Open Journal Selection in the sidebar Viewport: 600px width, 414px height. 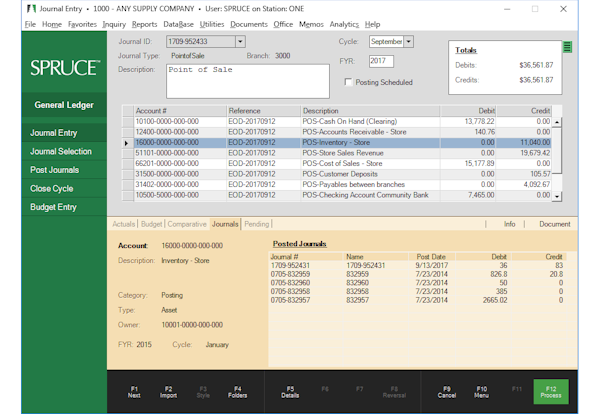64,152
